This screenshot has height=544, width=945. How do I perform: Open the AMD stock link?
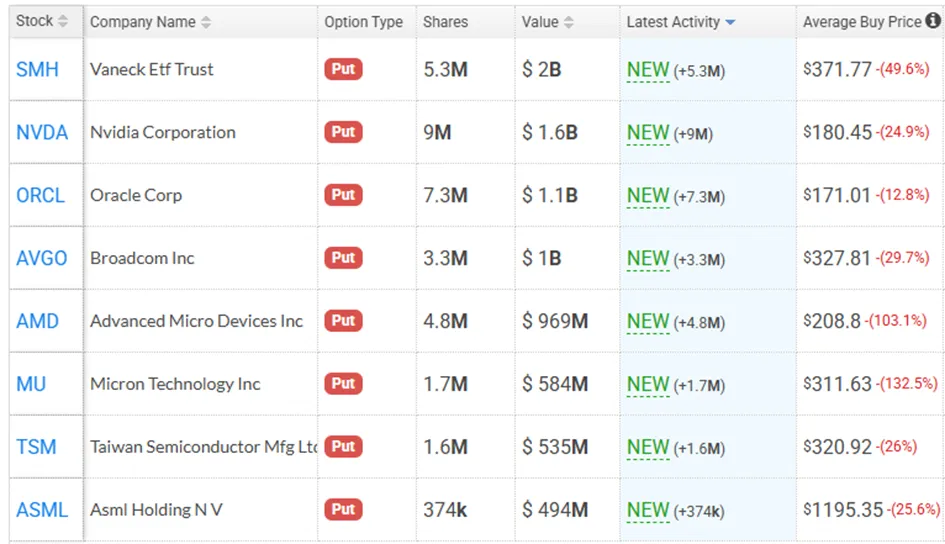click(x=37, y=321)
